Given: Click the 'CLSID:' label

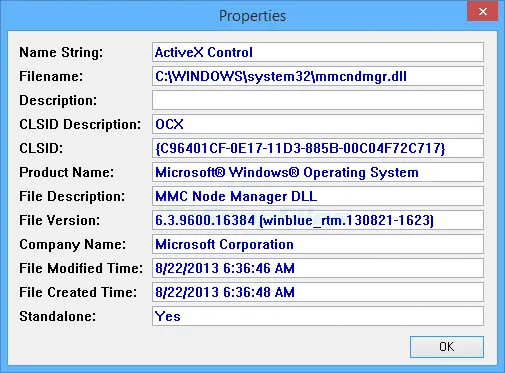Looking at the screenshot, I should 41,148.
